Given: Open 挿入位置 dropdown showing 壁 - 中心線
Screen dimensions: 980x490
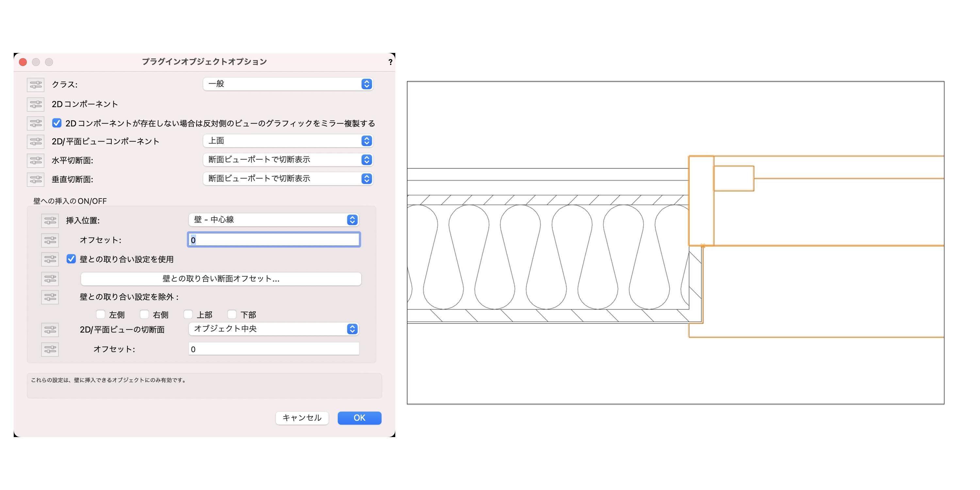Looking at the screenshot, I should click(273, 220).
